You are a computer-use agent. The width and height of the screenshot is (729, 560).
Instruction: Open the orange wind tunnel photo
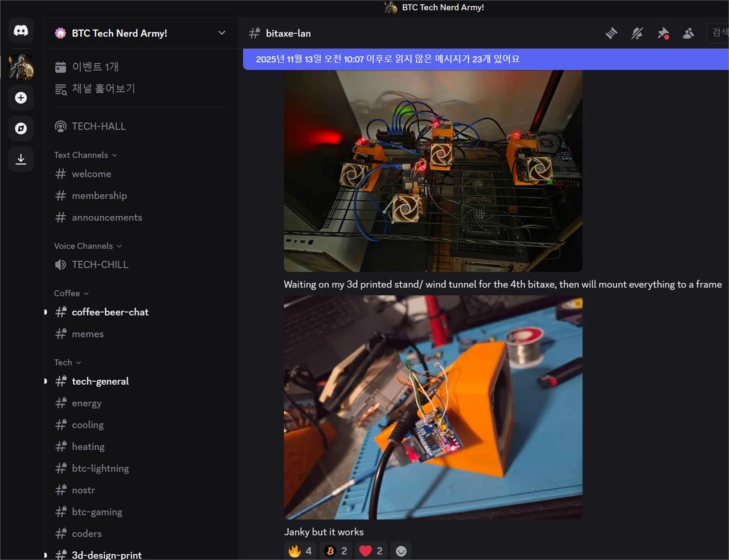point(433,407)
